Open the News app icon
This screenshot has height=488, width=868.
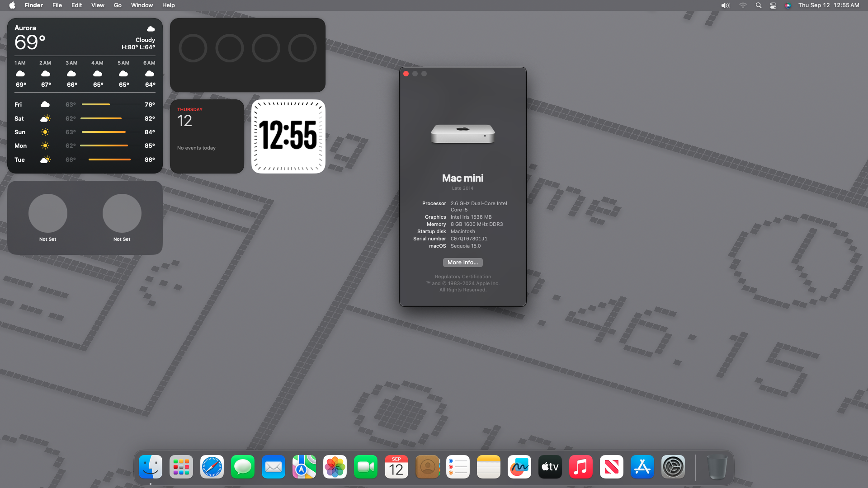pos(612,467)
